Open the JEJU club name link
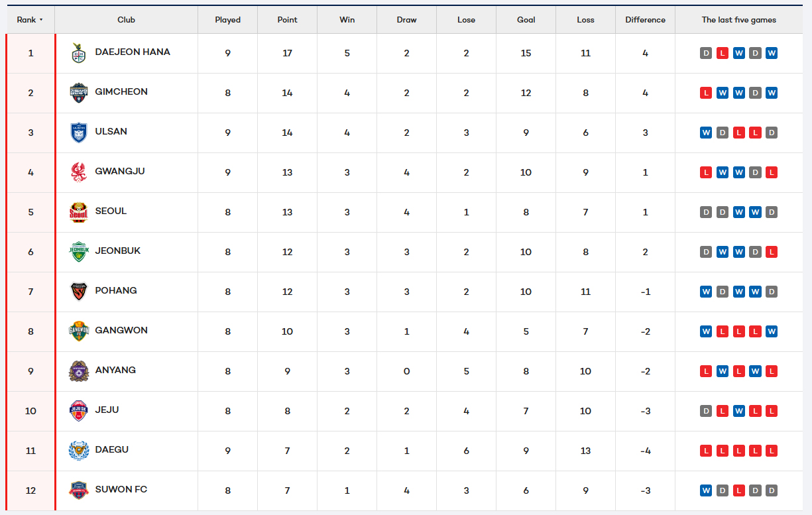This screenshot has height=515, width=812. (x=107, y=410)
